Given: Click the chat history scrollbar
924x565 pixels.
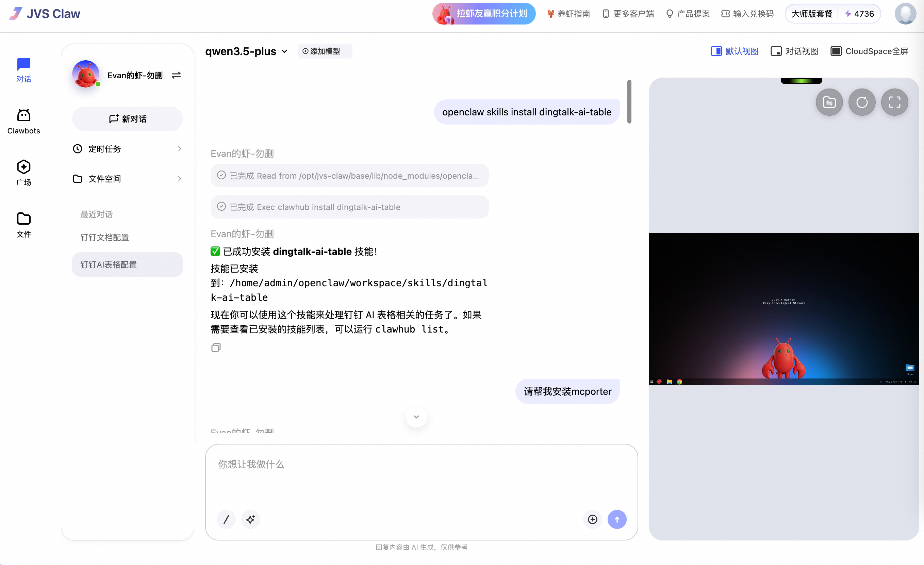Looking at the screenshot, I should (x=629, y=101).
